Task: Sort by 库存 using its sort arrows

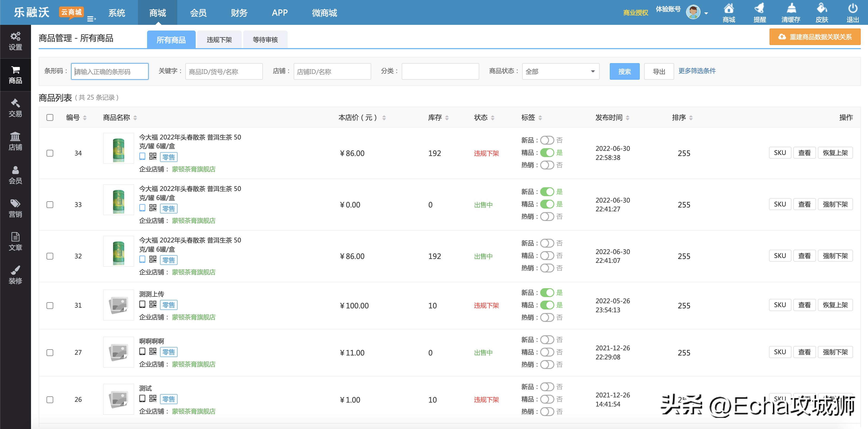Action: tap(447, 118)
